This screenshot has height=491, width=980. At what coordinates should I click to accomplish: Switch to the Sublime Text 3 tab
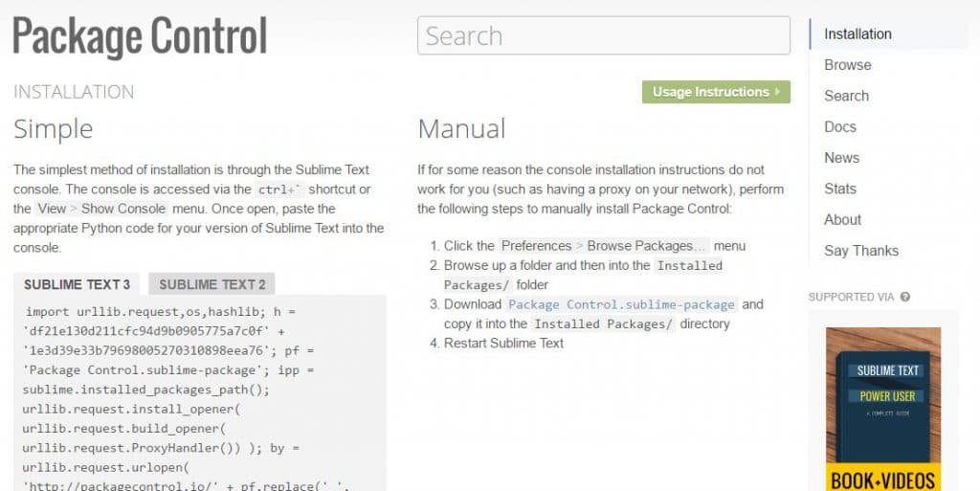(x=78, y=284)
